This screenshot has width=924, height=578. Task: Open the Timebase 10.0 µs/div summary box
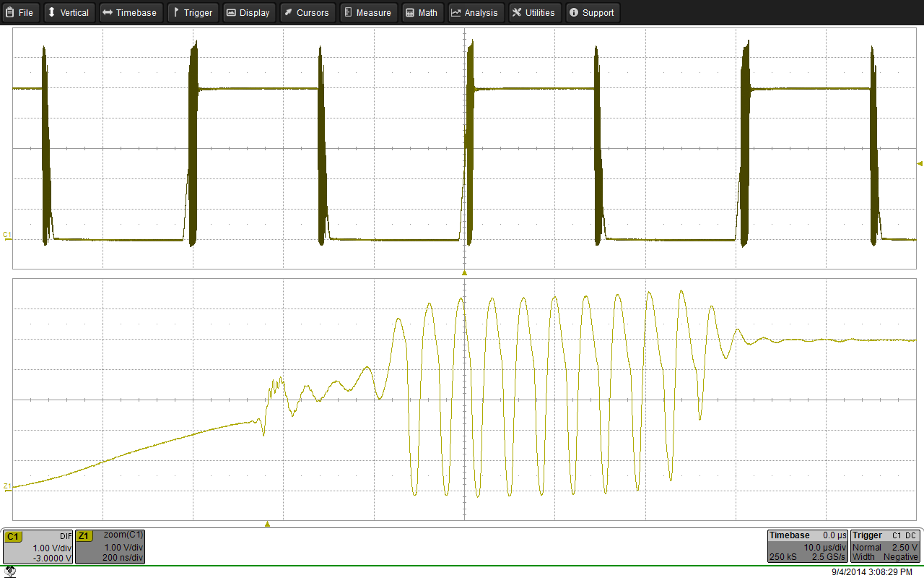click(806, 546)
